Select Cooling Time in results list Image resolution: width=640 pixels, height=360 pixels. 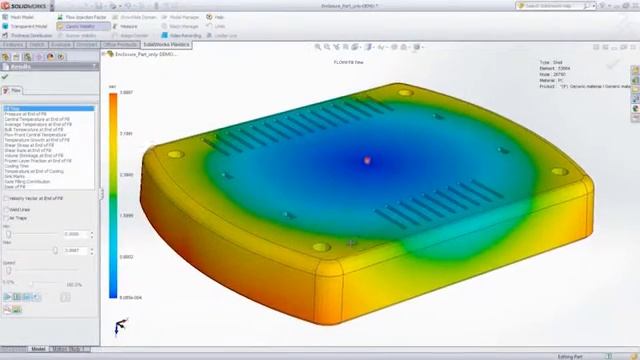tap(17, 166)
